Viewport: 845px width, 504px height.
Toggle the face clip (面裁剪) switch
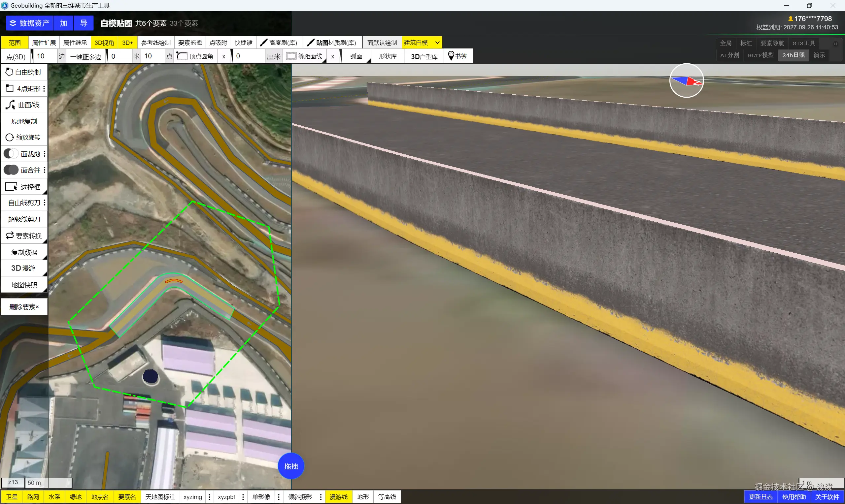pos(11,154)
